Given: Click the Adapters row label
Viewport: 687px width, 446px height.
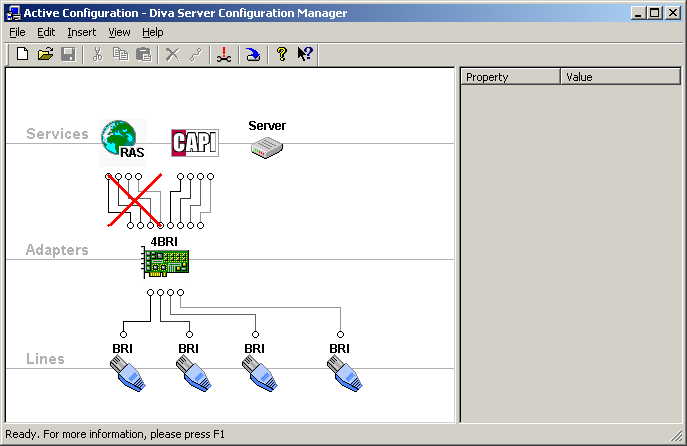Looking at the screenshot, I should pos(57,250).
